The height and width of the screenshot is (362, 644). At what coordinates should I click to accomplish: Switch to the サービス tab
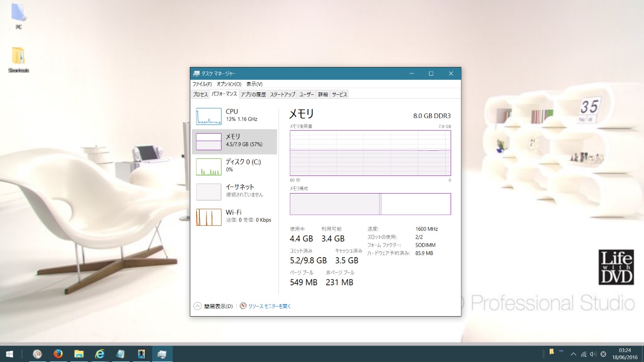[339, 94]
